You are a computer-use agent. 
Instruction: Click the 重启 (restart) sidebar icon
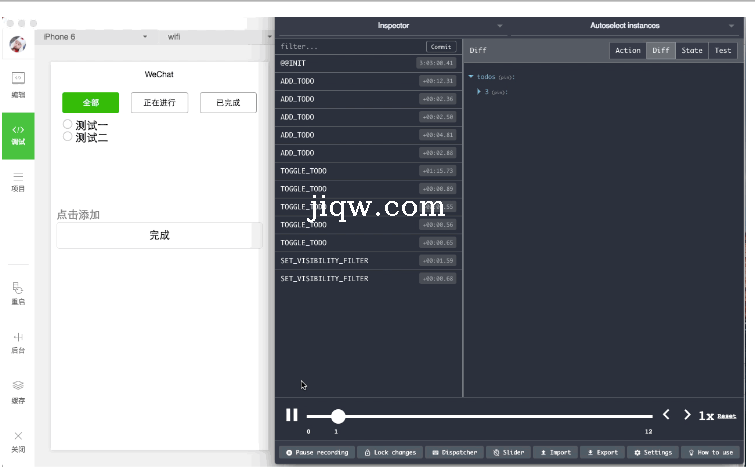pyautogui.click(x=18, y=293)
